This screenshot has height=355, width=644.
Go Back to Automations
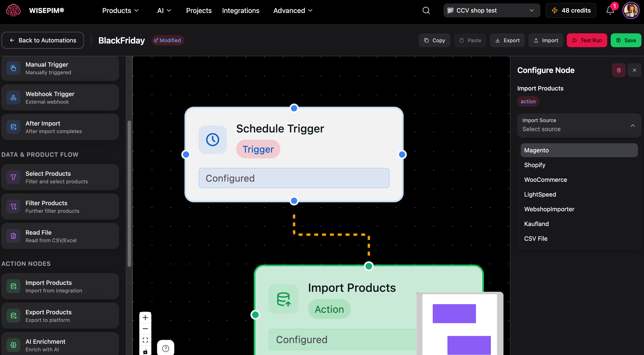(x=43, y=40)
